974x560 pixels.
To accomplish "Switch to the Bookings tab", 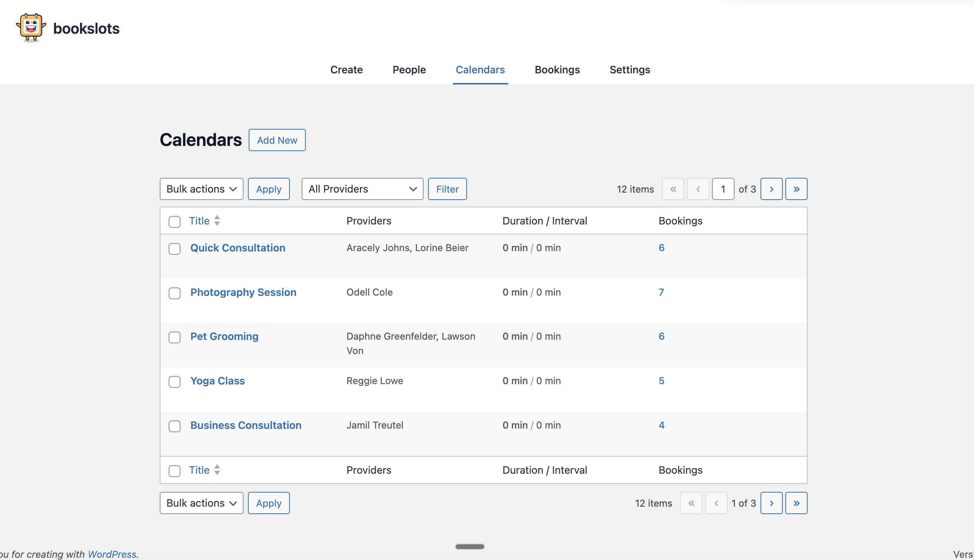I will click(557, 70).
